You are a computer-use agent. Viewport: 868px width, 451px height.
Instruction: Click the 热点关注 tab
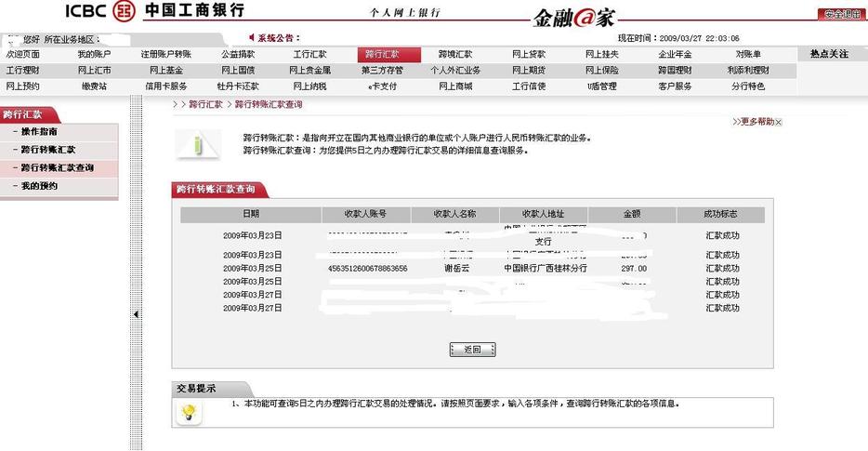[829, 55]
